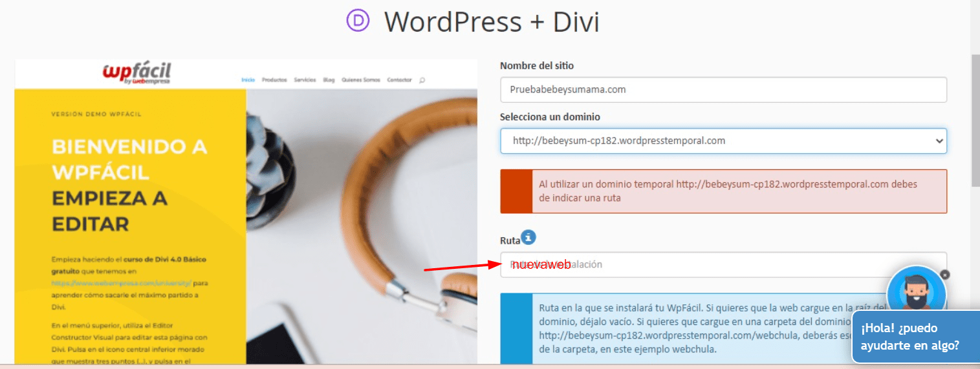This screenshot has width=980, height=369.
Task: Close the chat assistant bubble
Action: coord(945,275)
